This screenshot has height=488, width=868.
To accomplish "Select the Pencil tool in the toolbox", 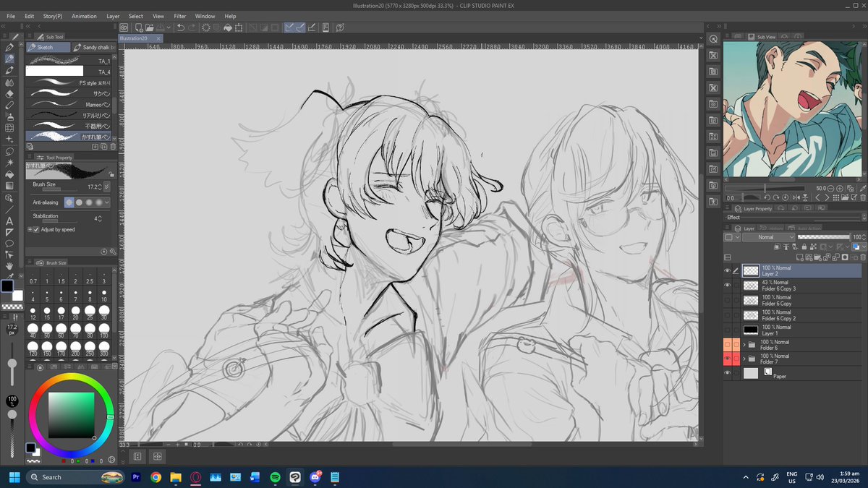I will click(x=9, y=59).
